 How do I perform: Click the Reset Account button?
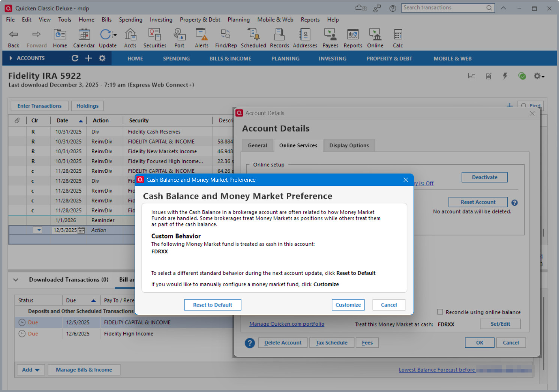[478, 202]
